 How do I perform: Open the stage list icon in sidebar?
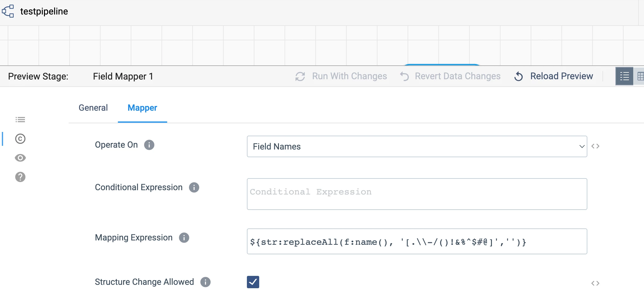(x=20, y=120)
